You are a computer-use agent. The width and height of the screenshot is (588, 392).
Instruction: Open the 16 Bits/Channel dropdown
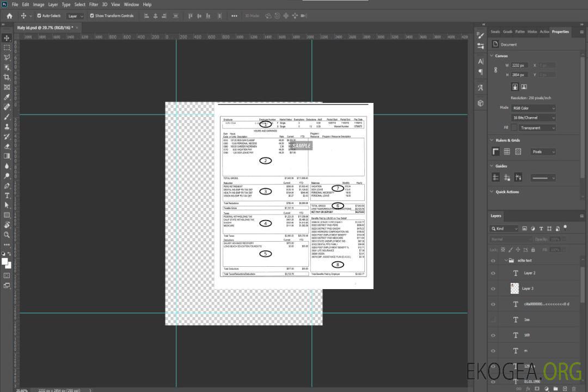(x=534, y=118)
